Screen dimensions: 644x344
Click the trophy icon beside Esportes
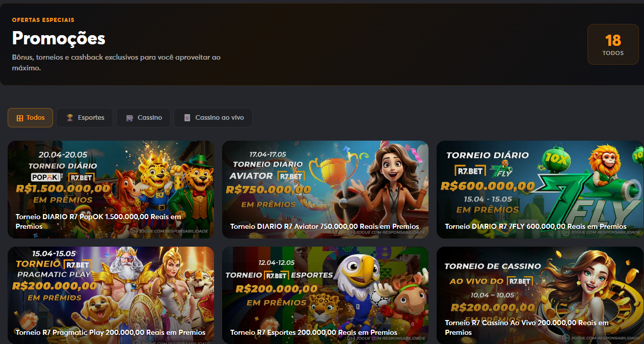tap(70, 117)
